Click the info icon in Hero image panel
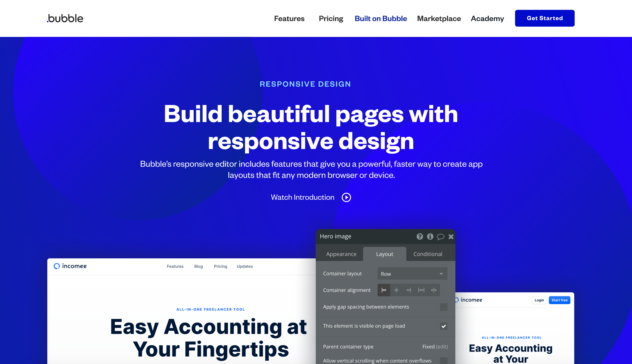The height and width of the screenshot is (364, 632). (x=430, y=237)
